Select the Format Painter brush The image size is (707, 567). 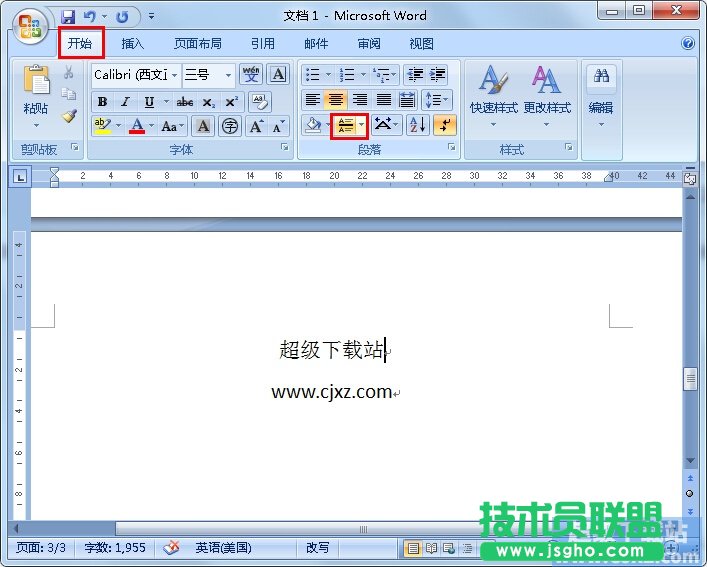pyautogui.click(x=69, y=116)
